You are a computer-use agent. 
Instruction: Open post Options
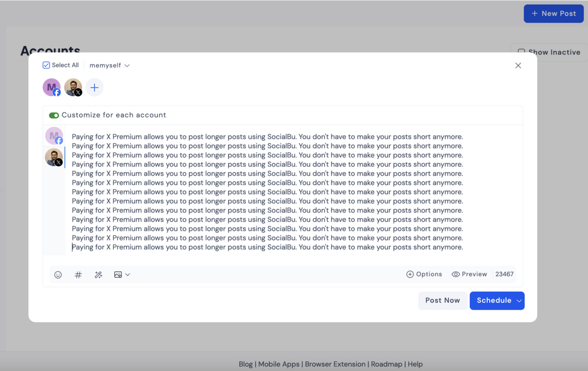point(424,274)
